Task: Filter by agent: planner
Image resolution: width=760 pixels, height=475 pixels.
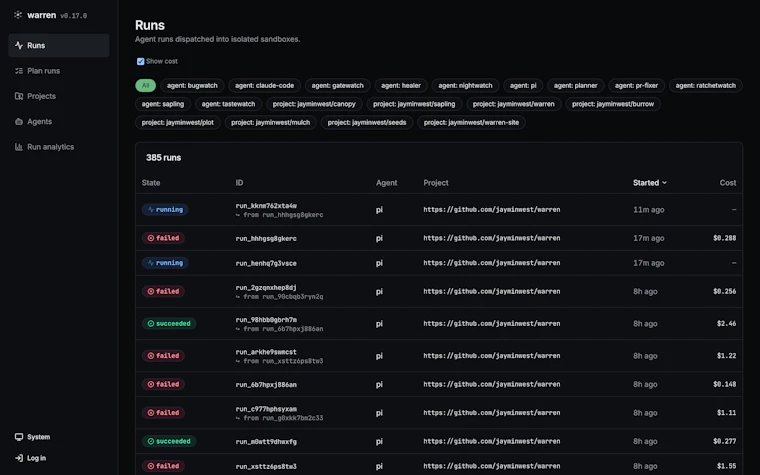Action: (x=576, y=85)
